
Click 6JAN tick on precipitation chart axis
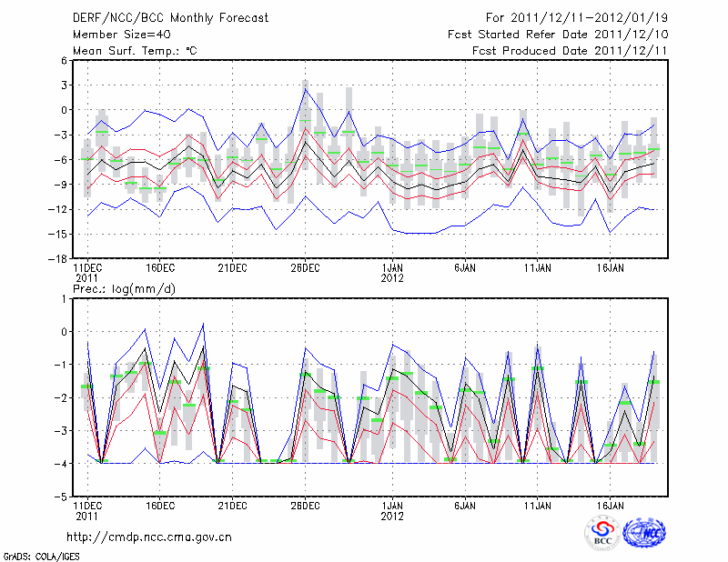tap(465, 504)
